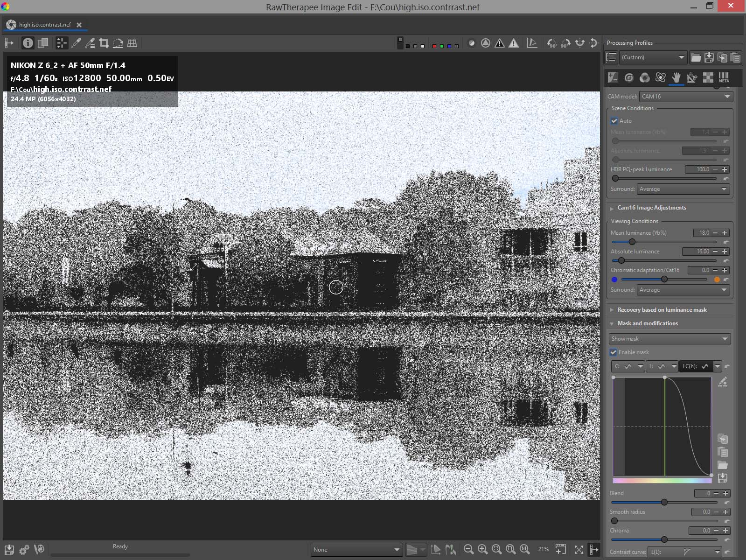Toggle clipped highlight warning indicator
746x560 pixels.
click(513, 43)
